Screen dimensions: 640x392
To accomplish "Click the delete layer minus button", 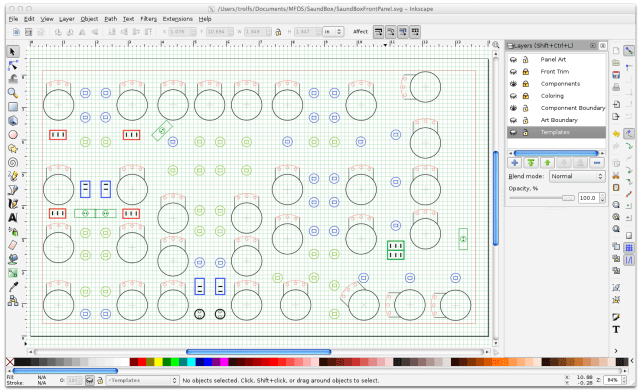I will pos(597,163).
